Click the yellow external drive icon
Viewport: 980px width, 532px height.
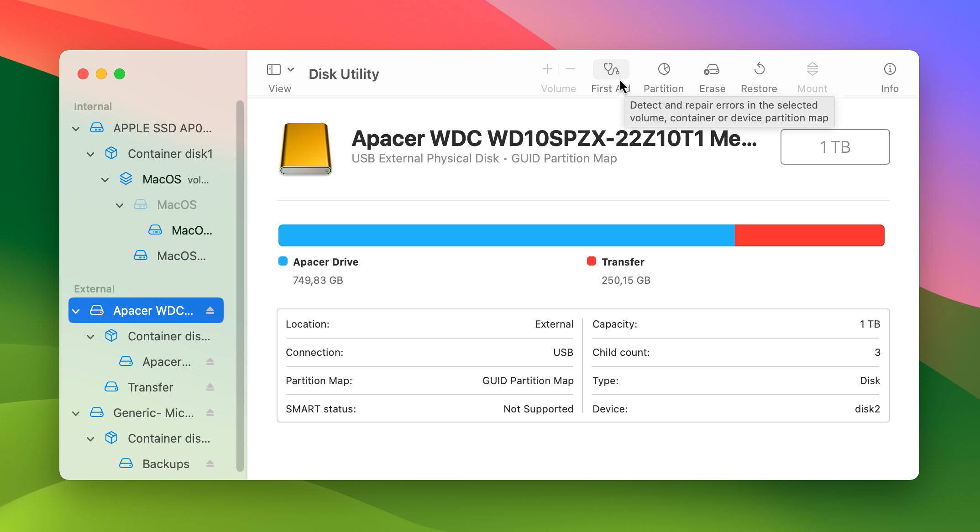point(305,149)
